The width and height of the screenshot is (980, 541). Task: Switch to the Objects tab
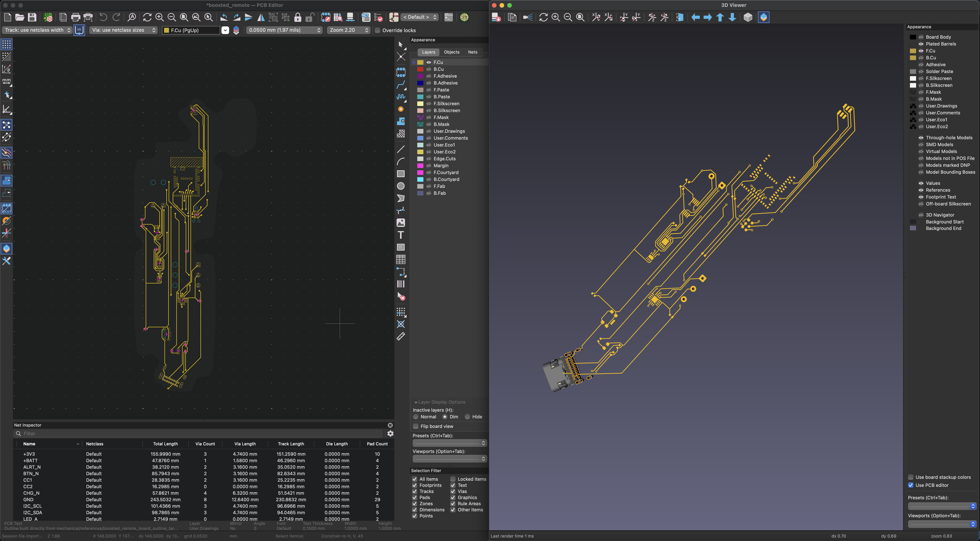click(x=452, y=52)
